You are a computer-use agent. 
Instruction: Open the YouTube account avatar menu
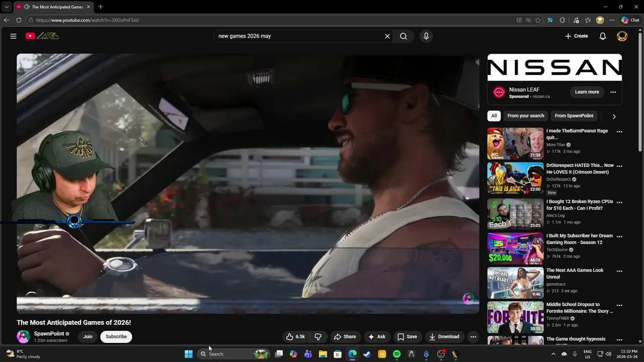point(622,36)
